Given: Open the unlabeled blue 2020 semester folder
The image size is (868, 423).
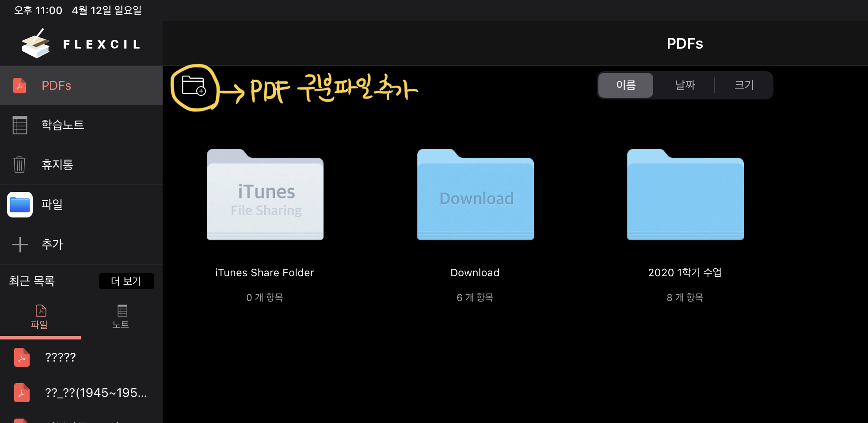Looking at the screenshot, I should pyautogui.click(x=685, y=194).
